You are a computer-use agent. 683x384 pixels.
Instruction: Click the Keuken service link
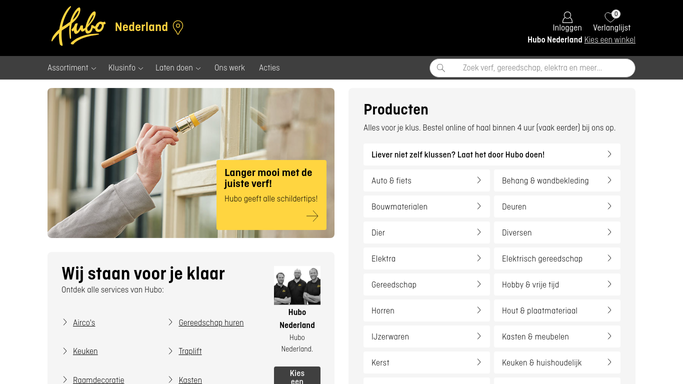click(x=85, y=351)
